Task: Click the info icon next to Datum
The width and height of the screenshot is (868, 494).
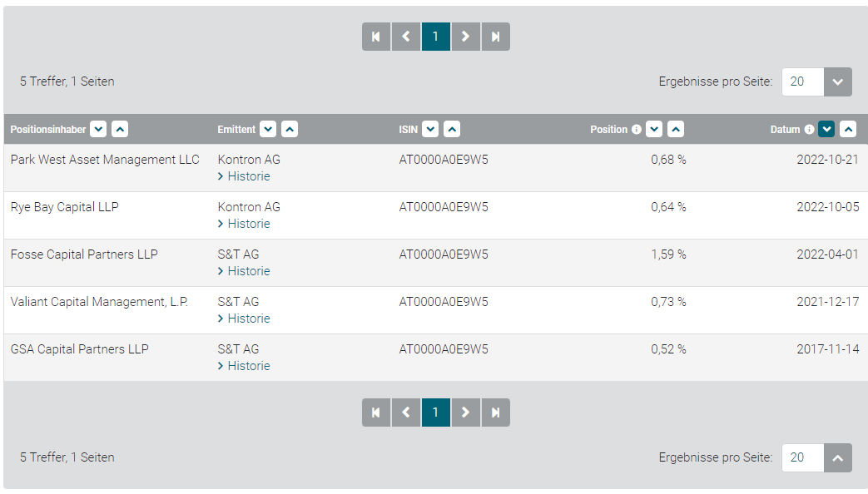Action: [809, 130]
